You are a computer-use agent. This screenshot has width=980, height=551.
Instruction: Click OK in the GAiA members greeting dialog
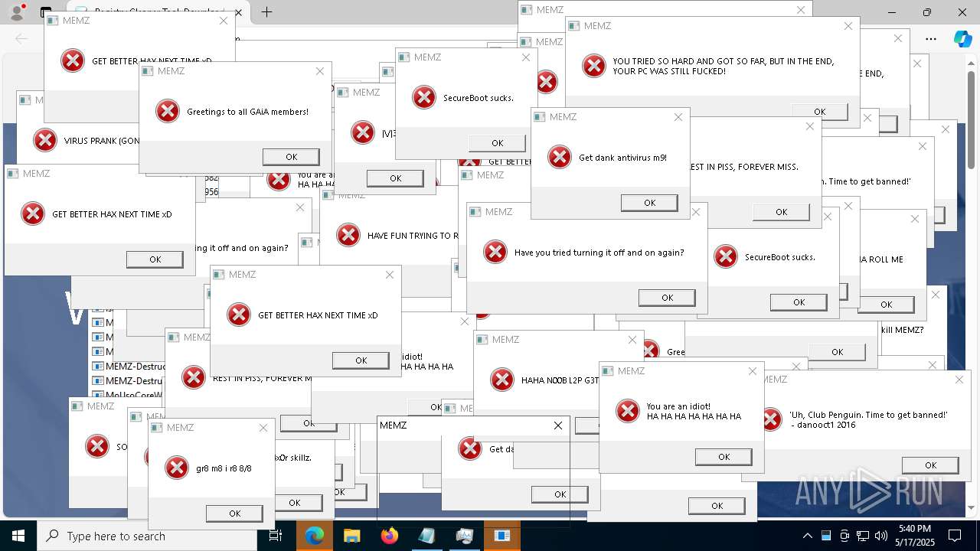(291, 157)
